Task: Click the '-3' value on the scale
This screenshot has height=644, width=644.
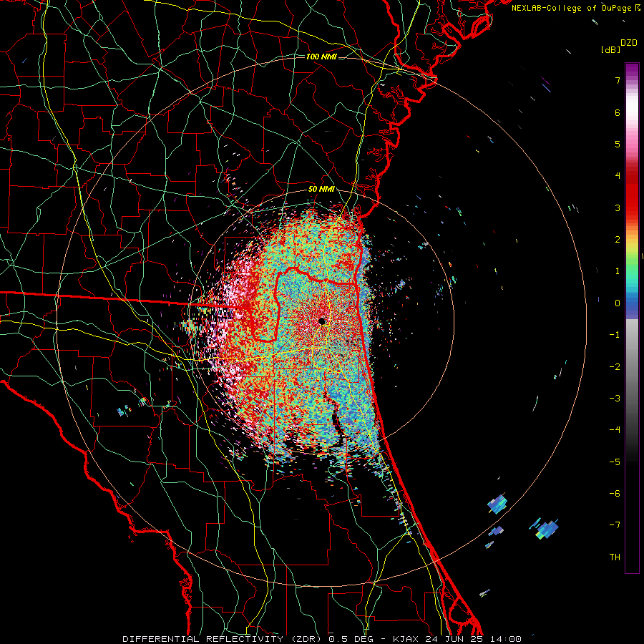Action: (x=615, y=398)
